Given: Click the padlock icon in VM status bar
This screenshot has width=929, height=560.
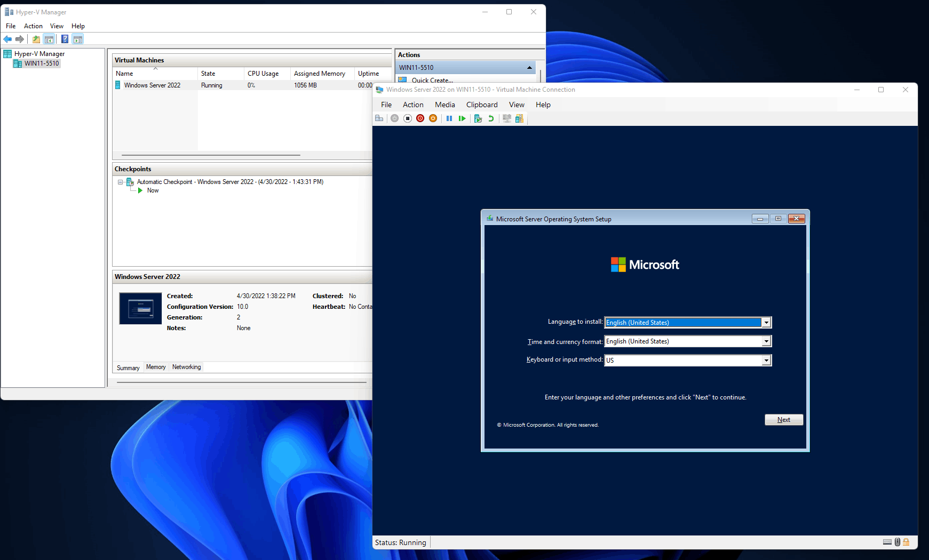Looking at the screenshot, I should [906, 542].
